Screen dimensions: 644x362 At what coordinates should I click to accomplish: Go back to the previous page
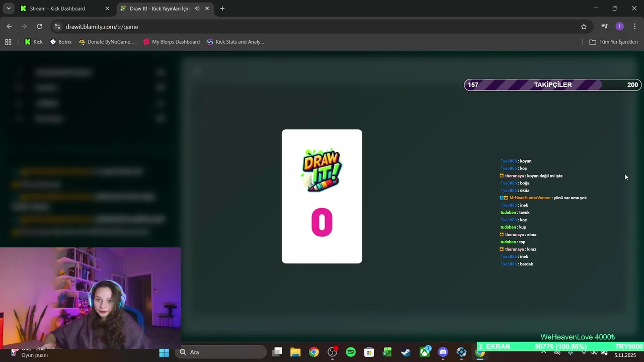click(x=9, y=27)
